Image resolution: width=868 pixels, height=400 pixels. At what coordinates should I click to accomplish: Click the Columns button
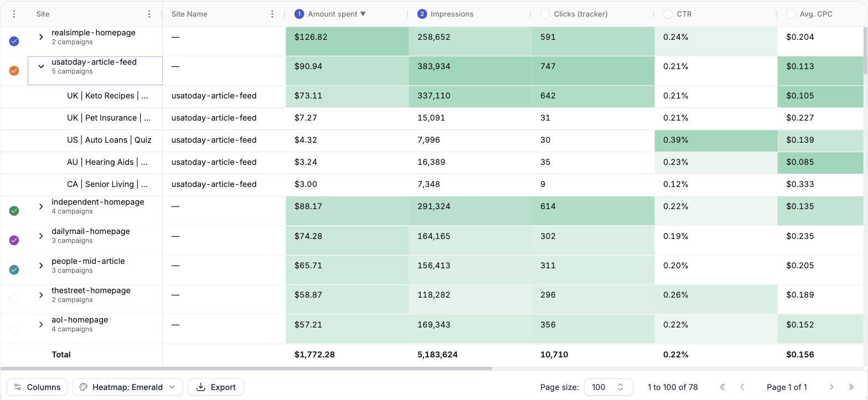(37, 387)
